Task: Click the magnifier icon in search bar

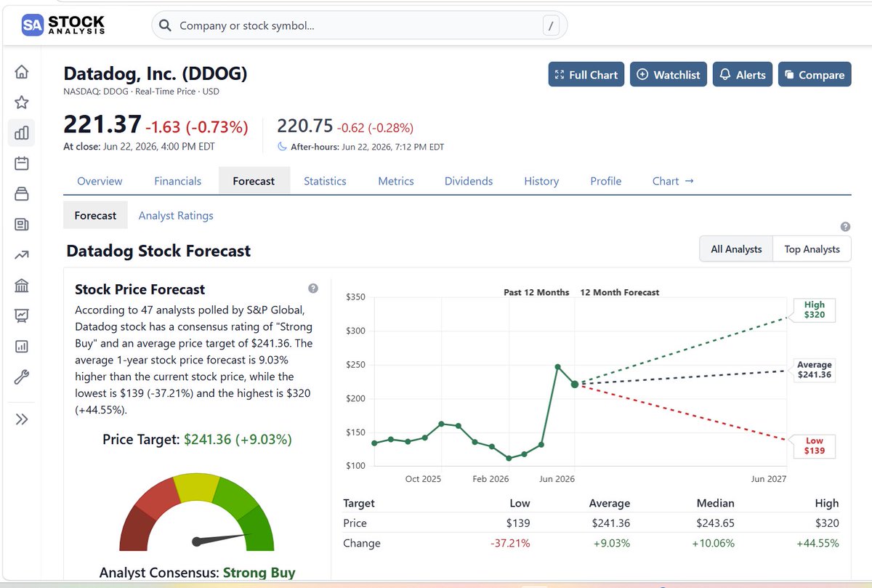Action: coord(166,25)
